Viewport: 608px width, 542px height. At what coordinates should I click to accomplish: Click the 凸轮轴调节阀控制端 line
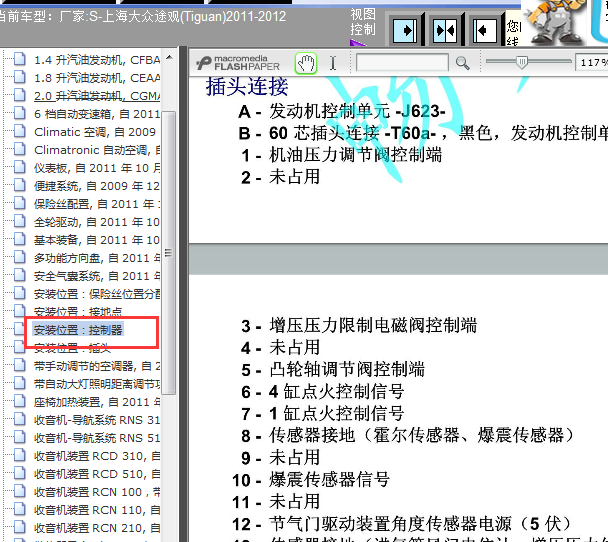(333, 369)
